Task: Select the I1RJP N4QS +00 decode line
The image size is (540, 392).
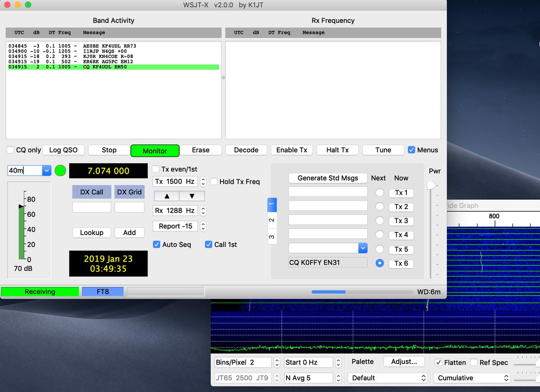Action: pos(113,51)
